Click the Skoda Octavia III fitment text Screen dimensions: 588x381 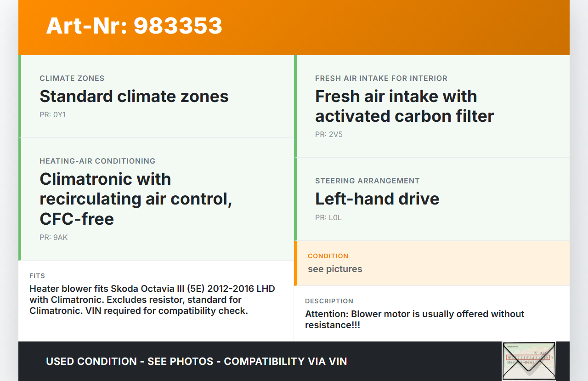(152, 300)
